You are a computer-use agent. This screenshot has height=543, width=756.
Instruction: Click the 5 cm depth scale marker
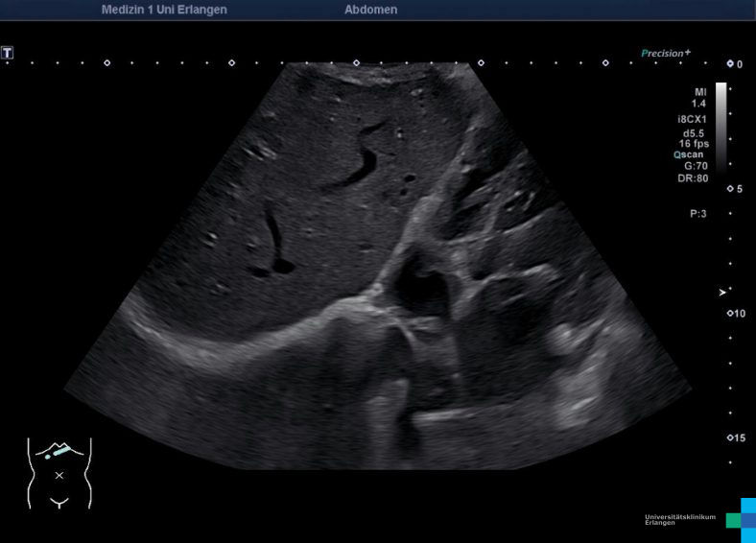(x=734, y=189)
